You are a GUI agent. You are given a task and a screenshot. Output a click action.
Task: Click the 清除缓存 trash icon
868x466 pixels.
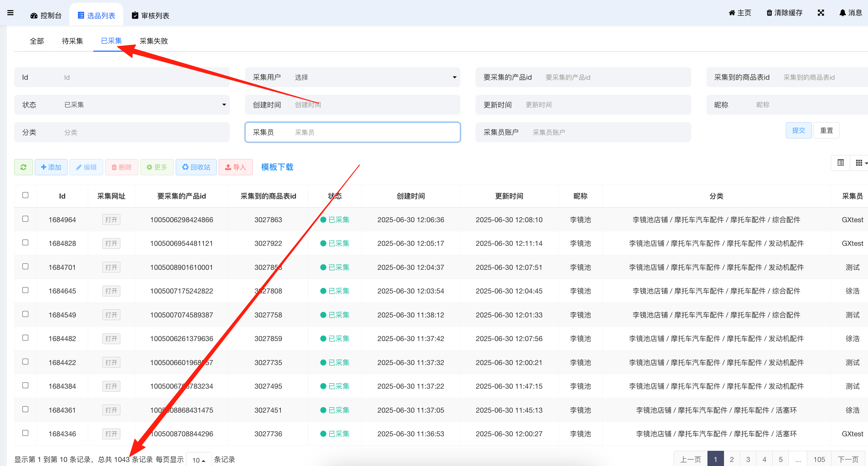pos(769,13)
